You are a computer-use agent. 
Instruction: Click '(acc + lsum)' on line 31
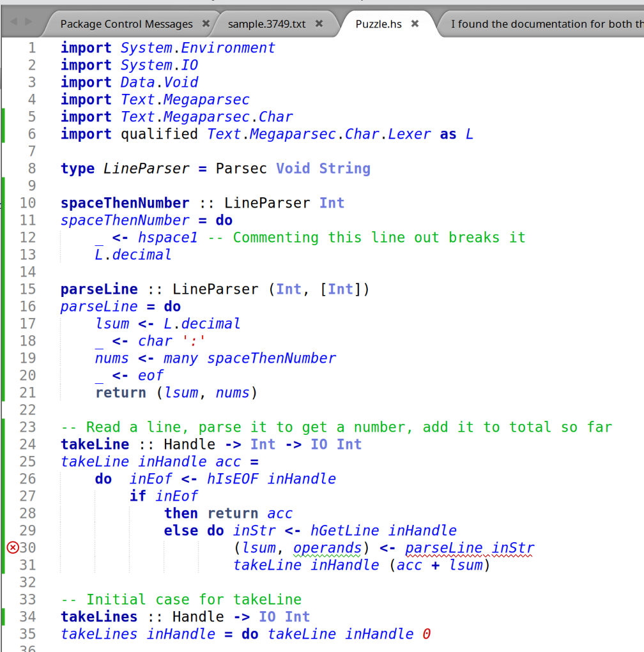point(440,565)
